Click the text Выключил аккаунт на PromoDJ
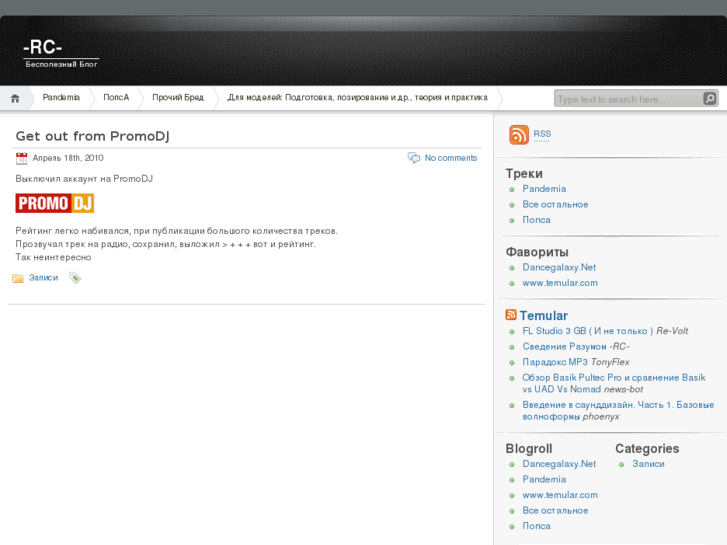The width and height of the screenshot is (727, 545). point(84,179)
